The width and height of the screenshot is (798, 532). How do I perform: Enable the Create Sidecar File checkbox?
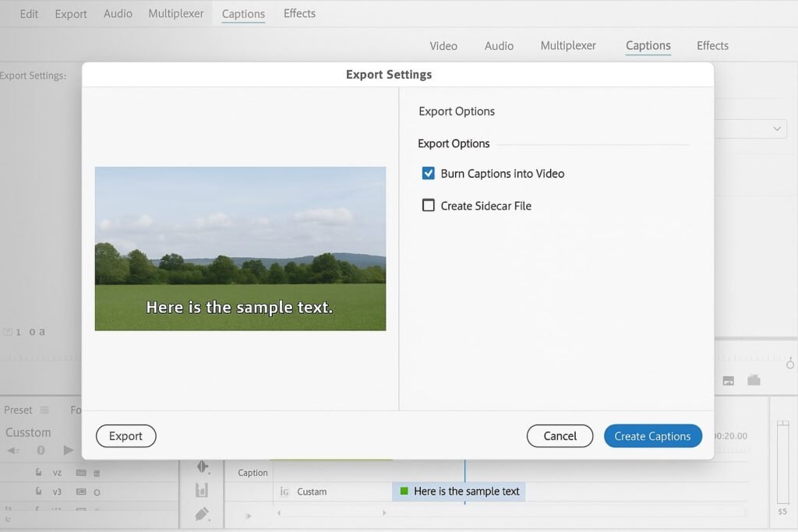[428, 206]
